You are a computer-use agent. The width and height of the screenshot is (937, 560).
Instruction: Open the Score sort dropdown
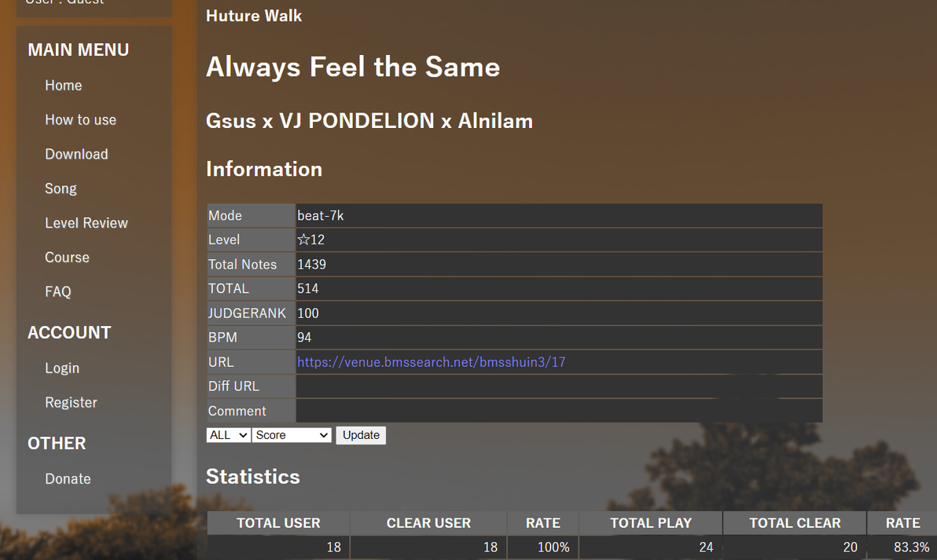[x=292, y=435]
